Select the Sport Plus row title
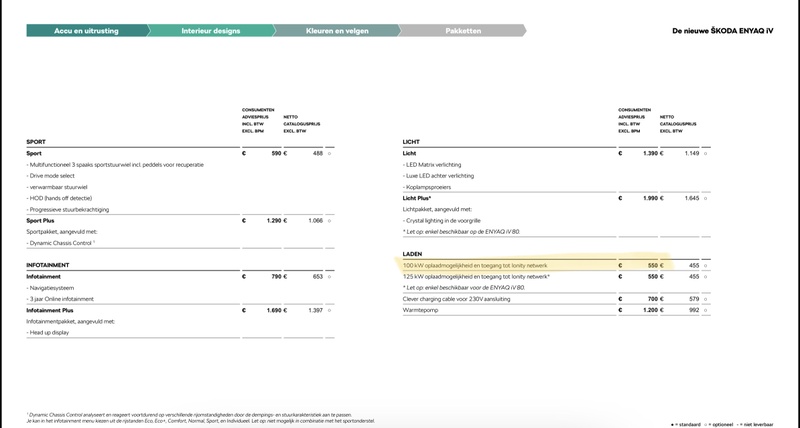 tap(40, 220)
